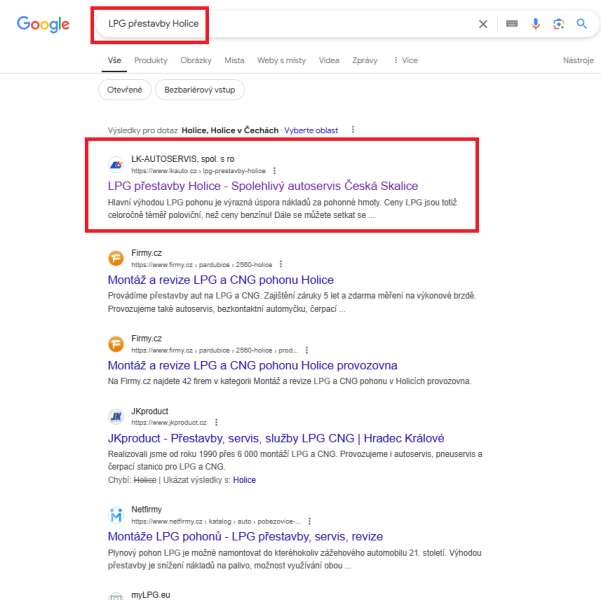Screen dimensions: 601x600
Task: Switch to the Místa tab
Action: (x=234, y=60)
